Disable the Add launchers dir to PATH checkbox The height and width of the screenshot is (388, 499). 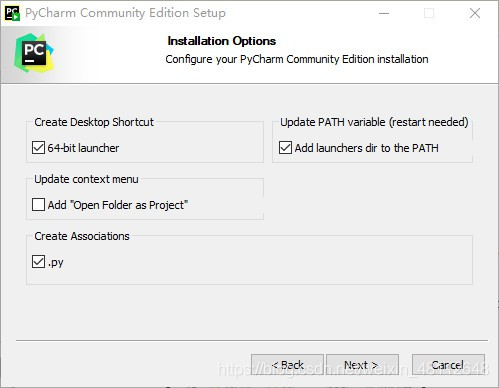285,148
